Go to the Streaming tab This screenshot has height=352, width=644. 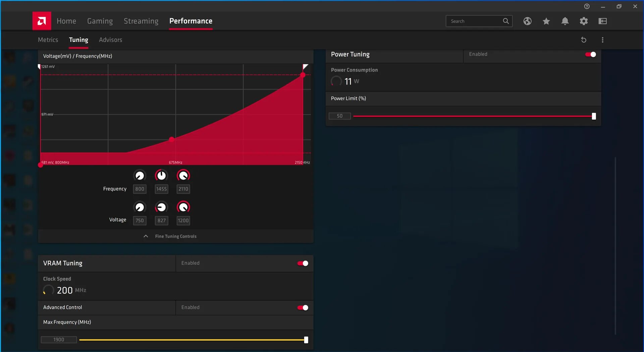[x=141, y=21]
